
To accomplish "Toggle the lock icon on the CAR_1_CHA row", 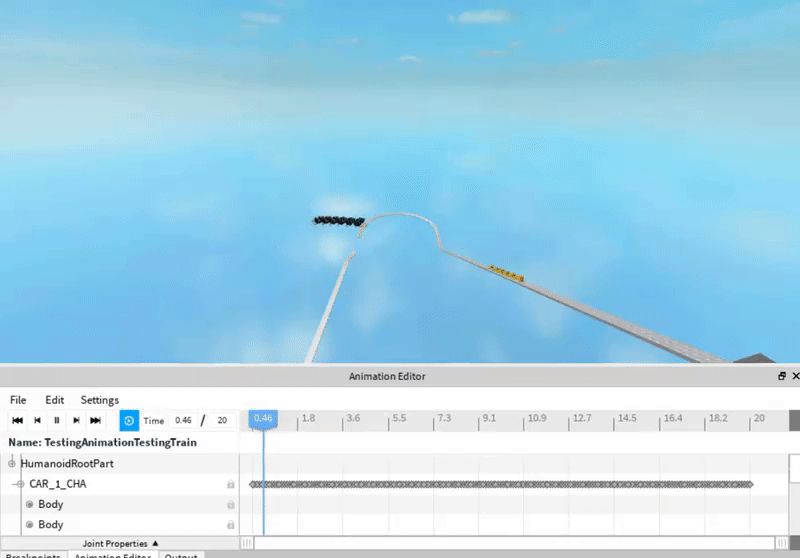I will pos(231,484).
